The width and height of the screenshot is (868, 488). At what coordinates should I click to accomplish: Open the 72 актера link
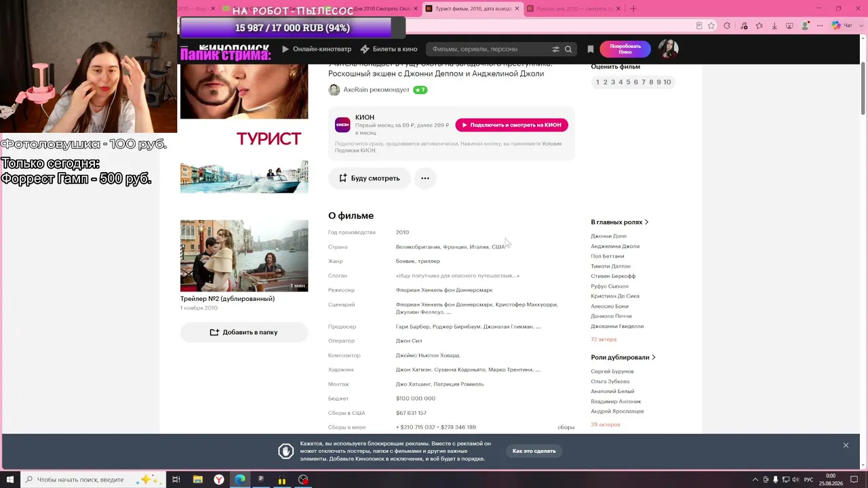pyautogui.click(x=604, y=339)
